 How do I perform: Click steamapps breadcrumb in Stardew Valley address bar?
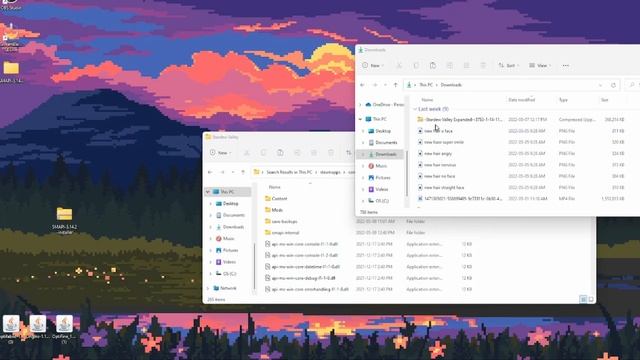[x=330, y=172]
